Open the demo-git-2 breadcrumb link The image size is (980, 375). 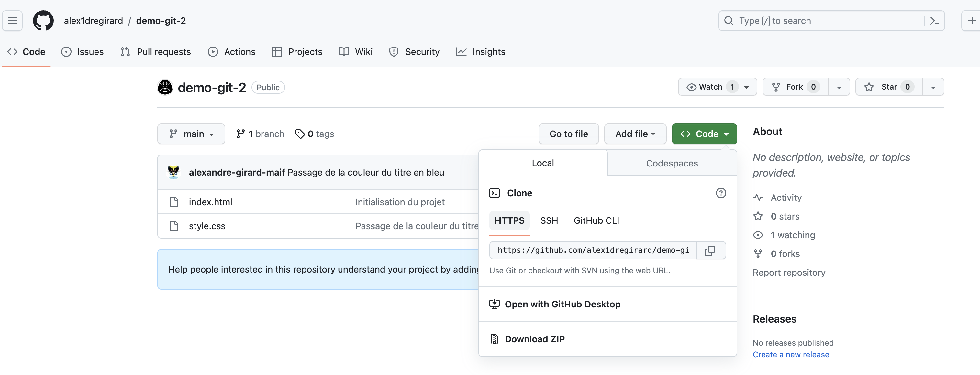(x=161, y=20)
